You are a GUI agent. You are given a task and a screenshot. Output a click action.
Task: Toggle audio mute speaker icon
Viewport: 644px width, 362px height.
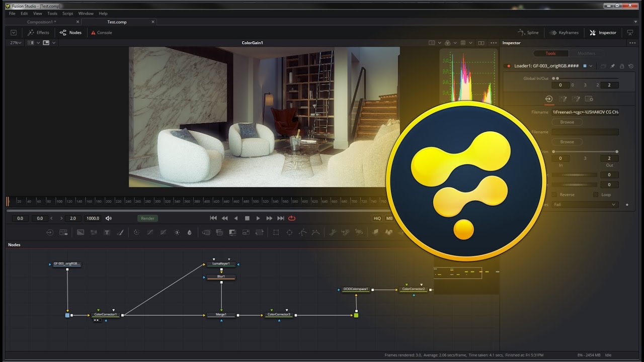[x=109, y=218]
